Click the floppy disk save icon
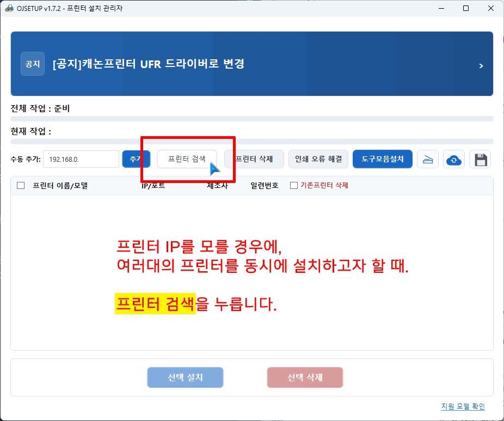The width and height of the screenshot is (504, 421). (480, 160)
